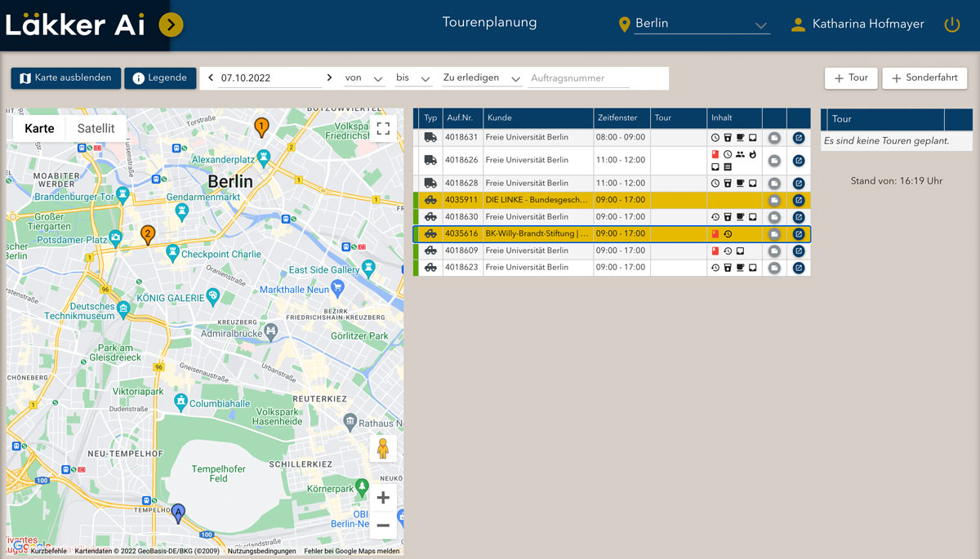Viewport: 980px width, 559px height.
Task: Go to next date with right arrow
Action: coord(329,78)
